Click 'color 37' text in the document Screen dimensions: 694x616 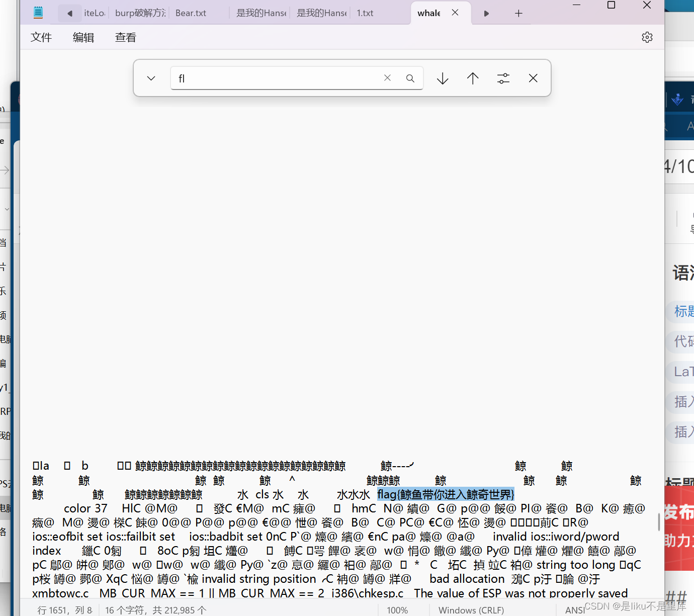click(x=85, y=508)
